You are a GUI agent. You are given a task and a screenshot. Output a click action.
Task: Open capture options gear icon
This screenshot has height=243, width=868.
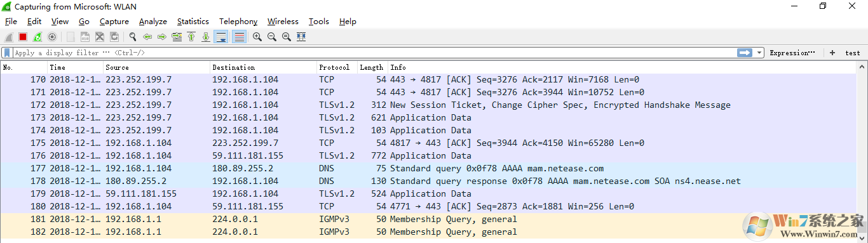pyautogui.click(x=52, y=37)
